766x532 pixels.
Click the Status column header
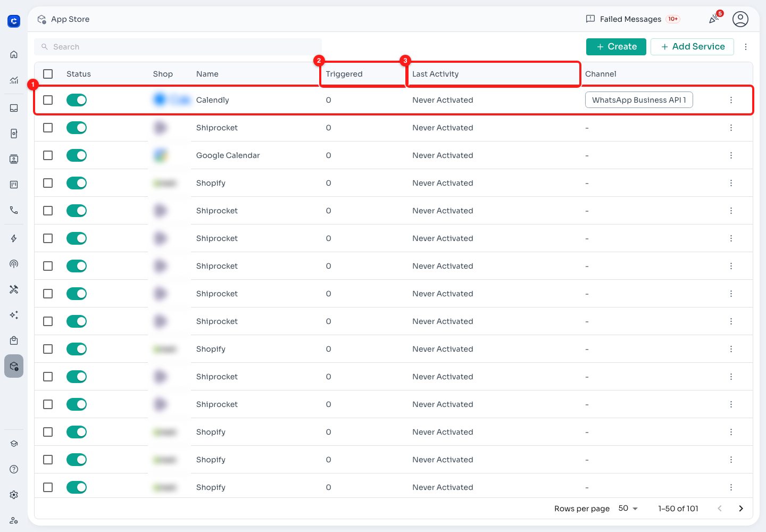[x=79, y=74]
